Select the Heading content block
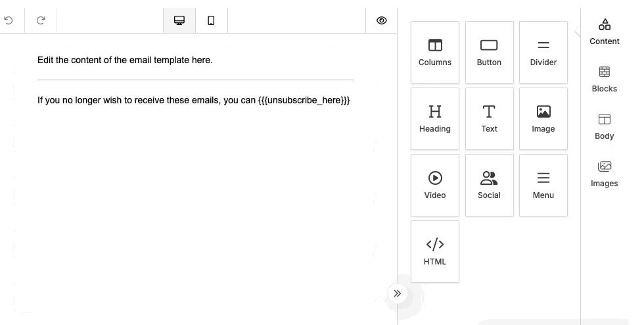Image resolution: width=644 pixels, height=325 pixels. pyautogui.click(x=435, y=119)
